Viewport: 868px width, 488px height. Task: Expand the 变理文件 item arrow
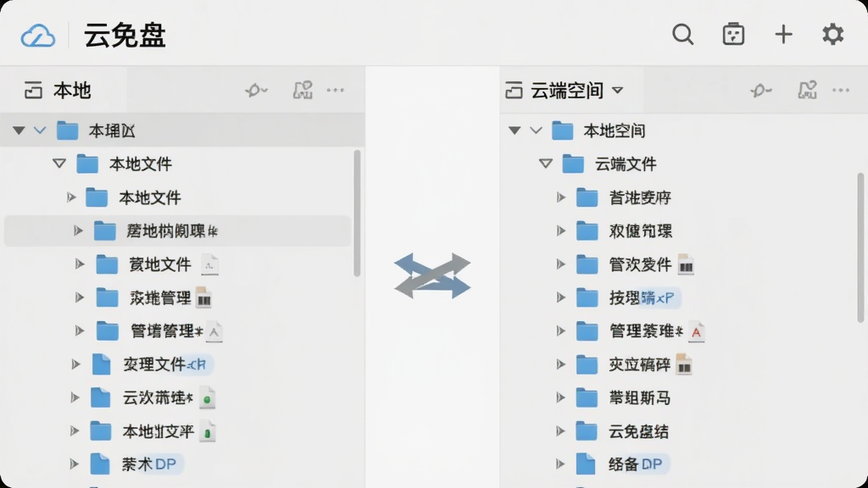(75, 364)
